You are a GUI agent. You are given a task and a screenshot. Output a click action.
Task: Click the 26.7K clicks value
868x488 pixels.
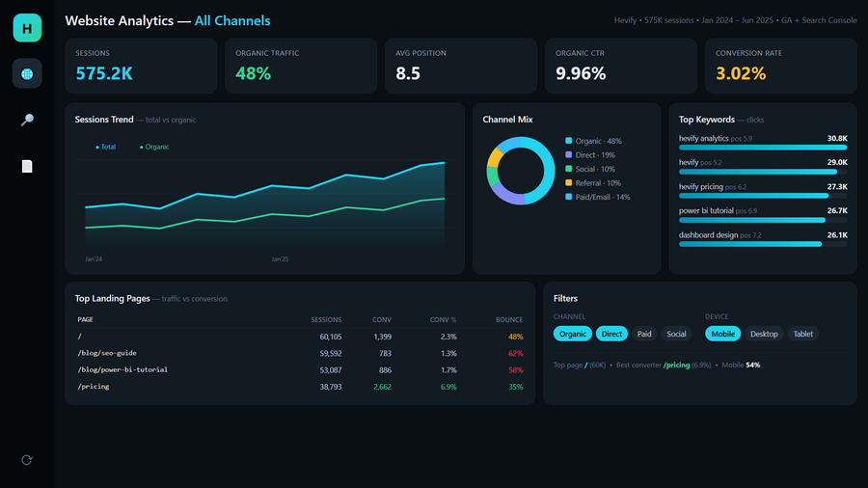pyautogui.click(x=837, y=210)
